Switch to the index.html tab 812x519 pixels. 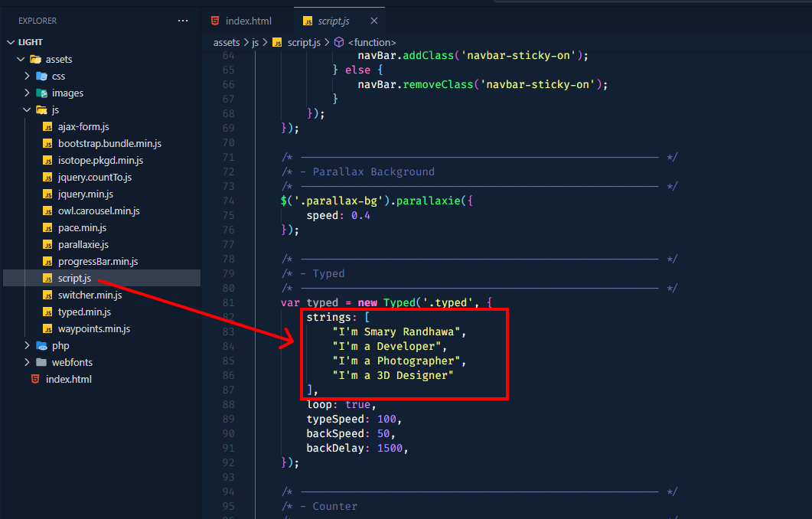click(241, 21)
